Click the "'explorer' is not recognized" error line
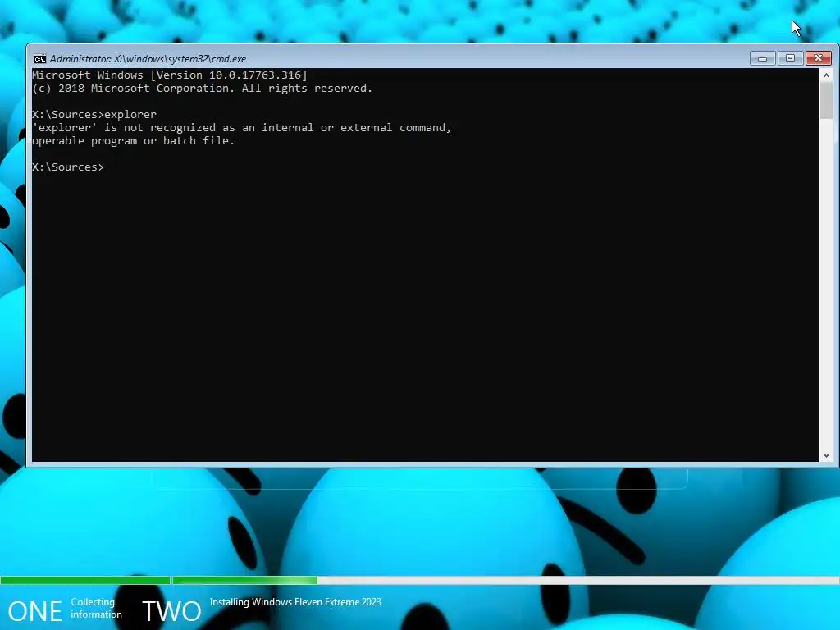Viewport: 840px width, 630px height. tap(242, 127)
